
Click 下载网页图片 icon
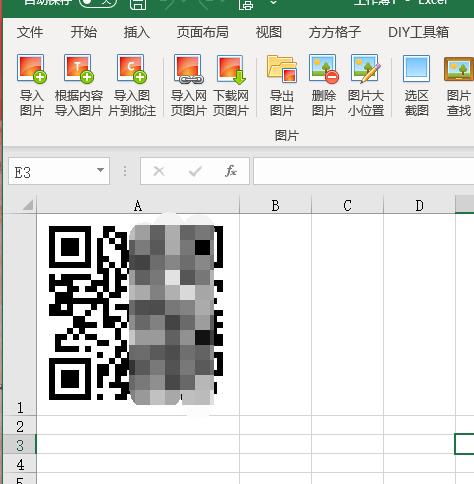tap(231, 69)
